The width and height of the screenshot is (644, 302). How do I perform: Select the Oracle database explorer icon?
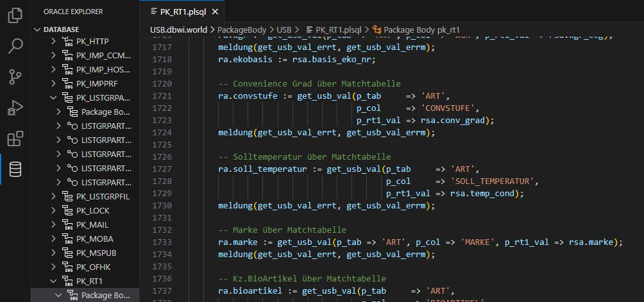coord(15,169)
